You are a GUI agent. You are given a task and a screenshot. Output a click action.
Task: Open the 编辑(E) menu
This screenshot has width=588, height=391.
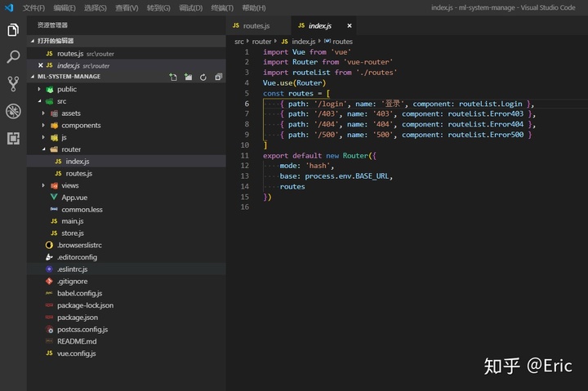(65, 8)
